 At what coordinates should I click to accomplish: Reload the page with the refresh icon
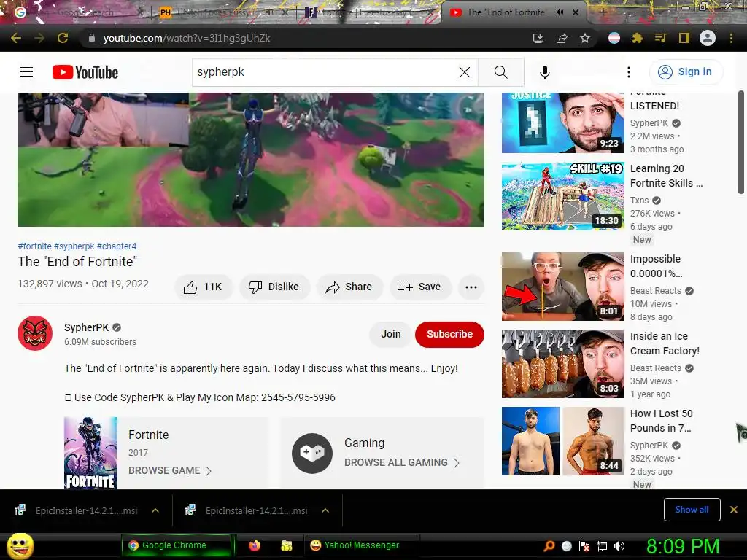tap(63, 38)
